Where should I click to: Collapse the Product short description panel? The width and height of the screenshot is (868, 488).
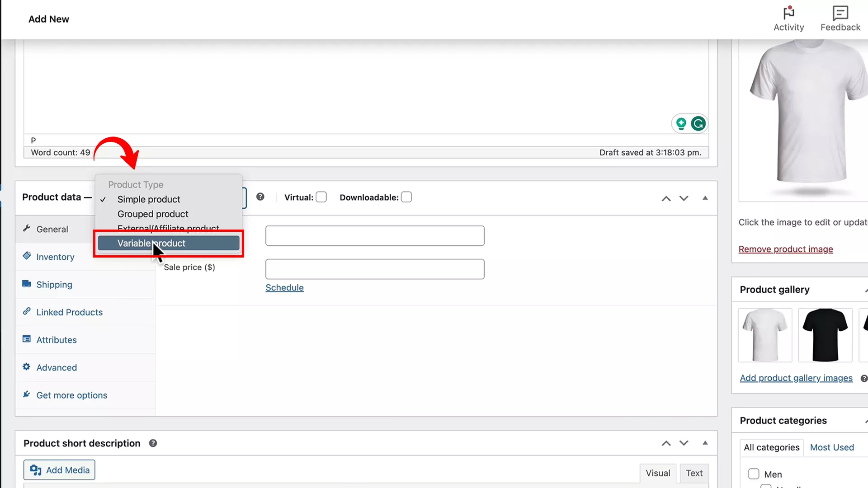(705, 443)
